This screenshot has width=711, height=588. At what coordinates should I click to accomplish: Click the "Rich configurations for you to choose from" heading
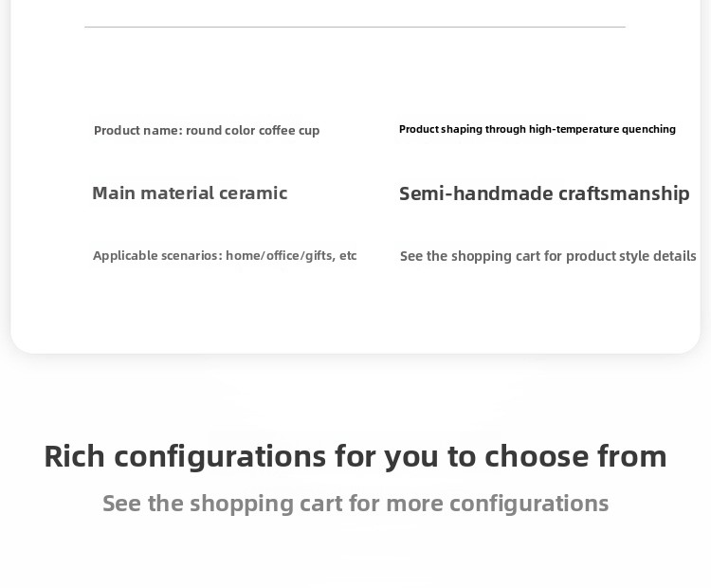click(355, 456)
